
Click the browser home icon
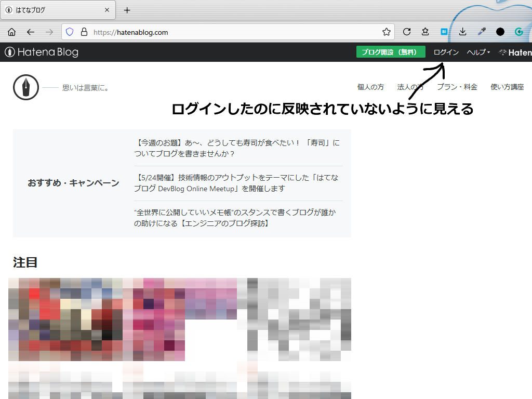[11, 32]
